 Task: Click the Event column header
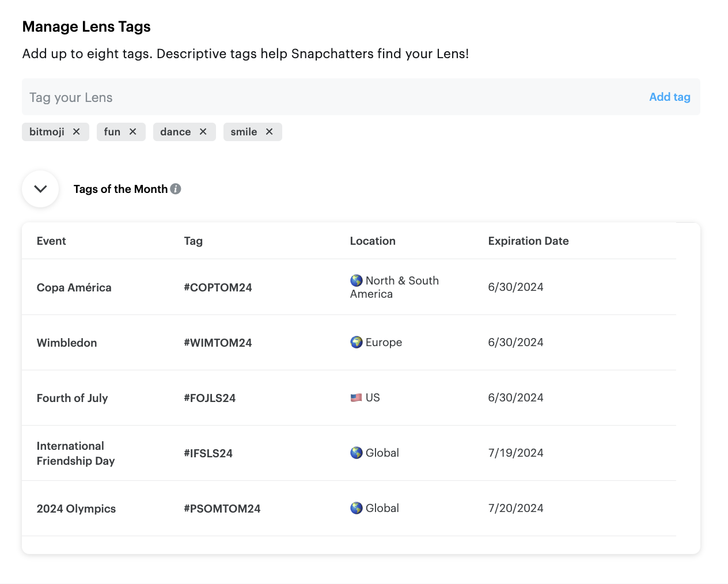(51, 241)
